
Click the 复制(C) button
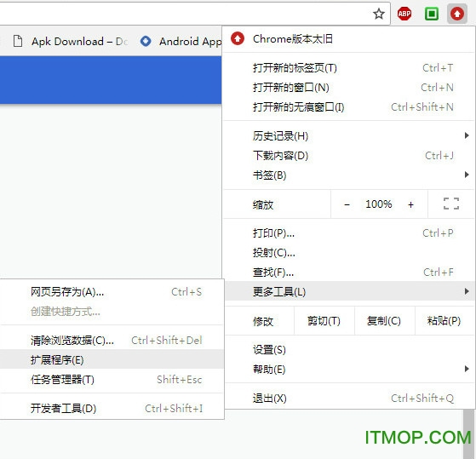pos(384,321)
